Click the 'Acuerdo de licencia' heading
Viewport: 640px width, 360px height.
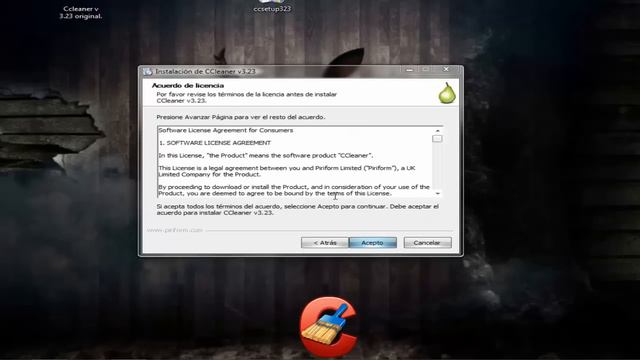point(188,85)
